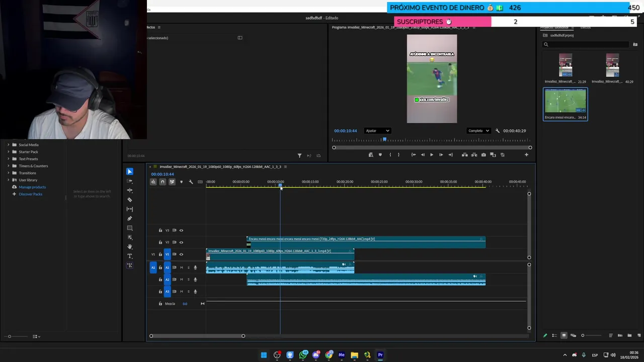The height and width of the screenshot is (362, 644).
Task: Toggle Linked Selection in timeline
Action: [x=172, y=182]
